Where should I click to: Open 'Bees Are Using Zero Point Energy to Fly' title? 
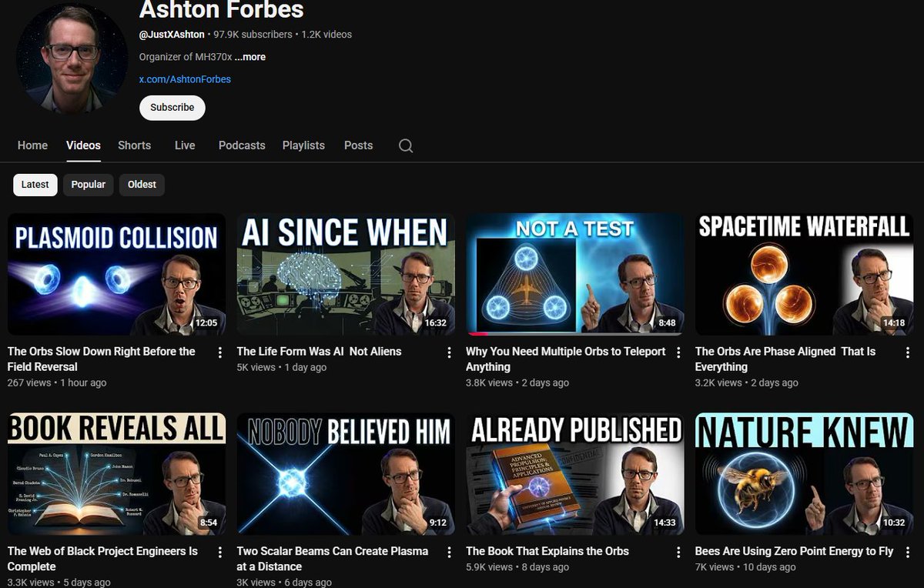[795, 552]
